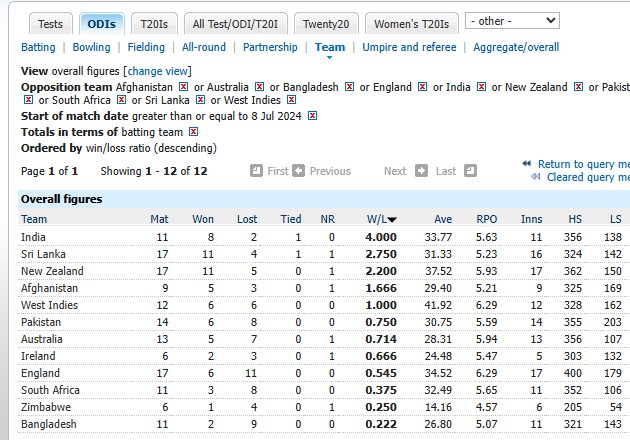Click the Team column header
The width and height of the screenshot is (630, 440).
(x=34, y=219)
